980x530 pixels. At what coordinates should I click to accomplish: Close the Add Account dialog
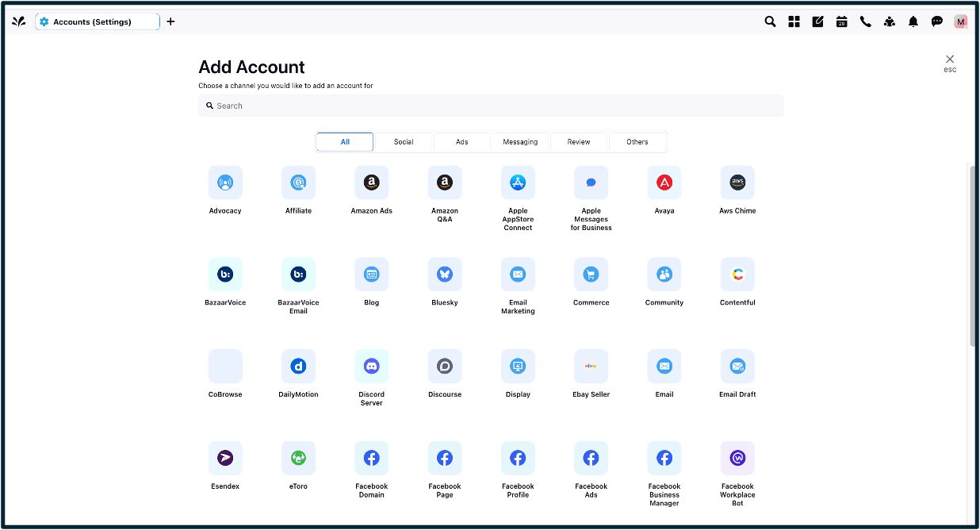(x=950, y=60)
